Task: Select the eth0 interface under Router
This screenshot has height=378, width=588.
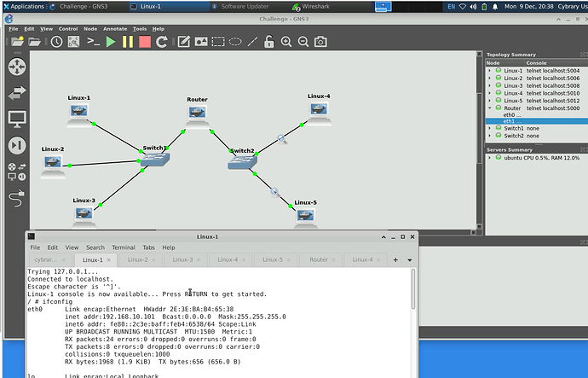Action: (510, 115)
